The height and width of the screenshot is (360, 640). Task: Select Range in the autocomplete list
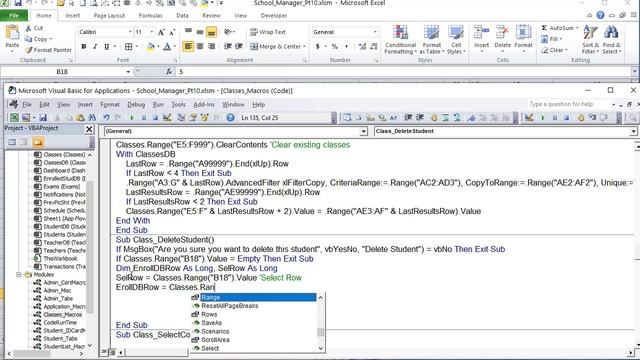(x=253, y=297)
